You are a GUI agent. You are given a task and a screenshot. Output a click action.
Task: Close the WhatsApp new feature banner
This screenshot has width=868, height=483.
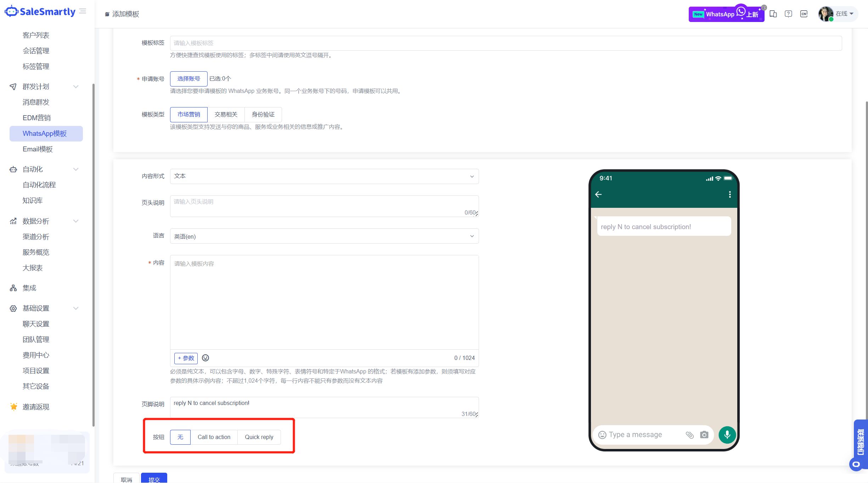pos(764,7)
